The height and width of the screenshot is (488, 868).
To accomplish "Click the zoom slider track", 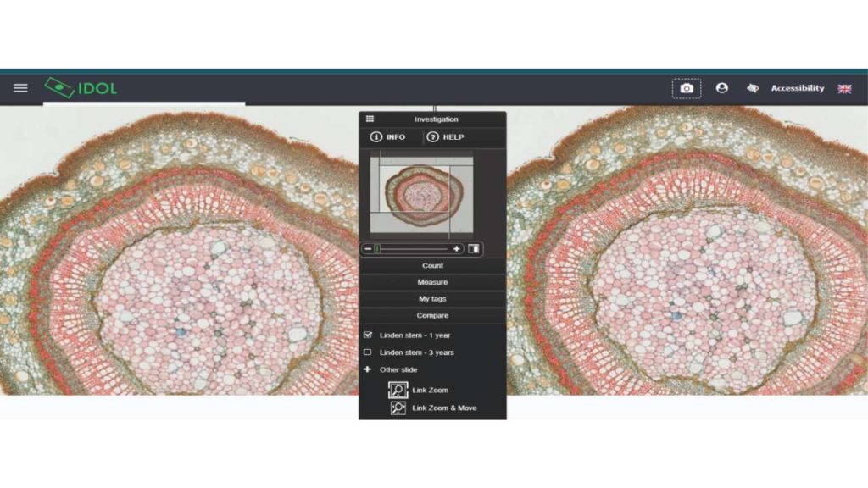I will click(x=415, y=248).
